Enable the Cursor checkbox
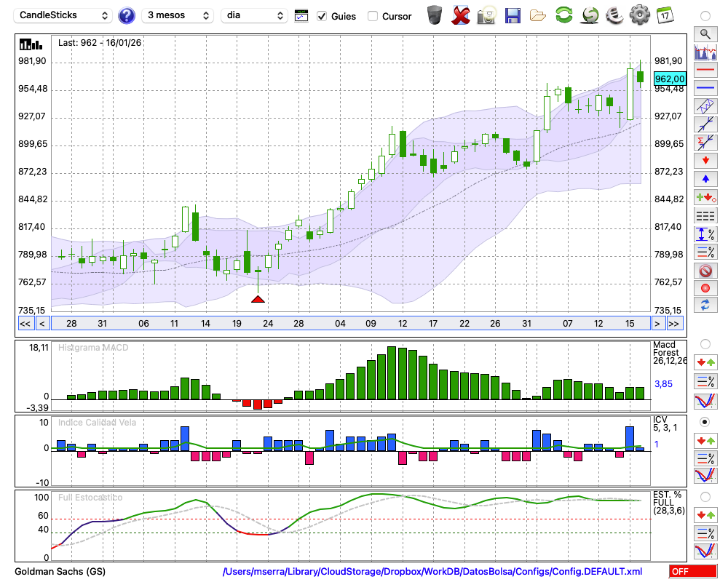728x582 pixels. [x=373, y=16]
